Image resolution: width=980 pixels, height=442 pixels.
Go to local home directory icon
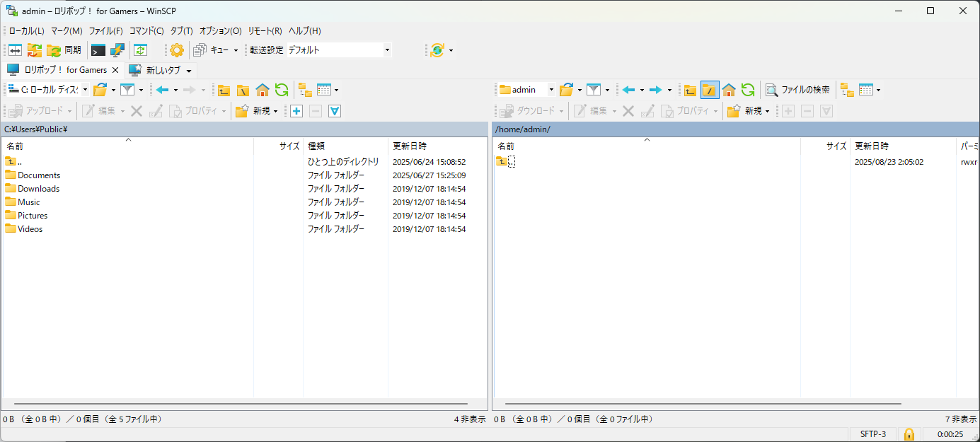tap(262, 90)
